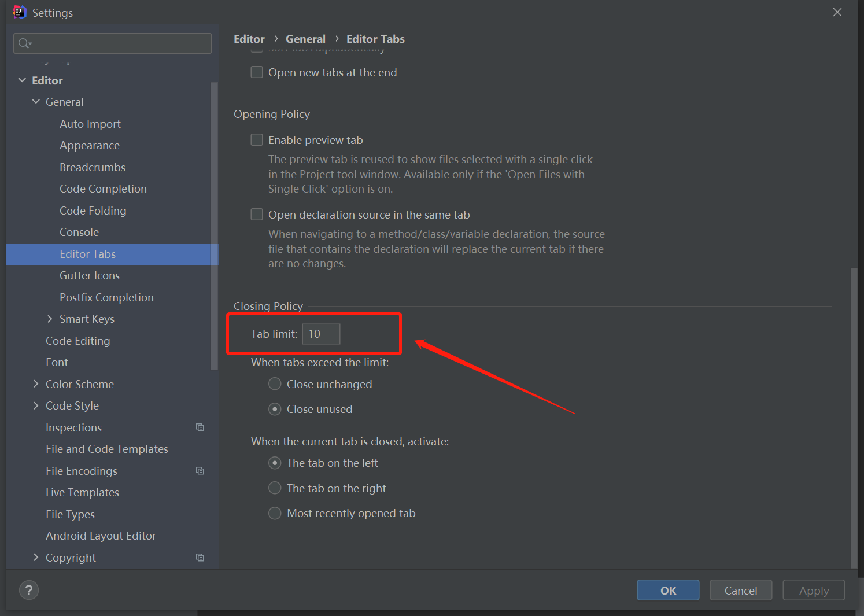Image resolution: width=864 pixels, height=616 pixels.
Task: Enable 'Open new tabs at the end'
Action: point(257,72)
